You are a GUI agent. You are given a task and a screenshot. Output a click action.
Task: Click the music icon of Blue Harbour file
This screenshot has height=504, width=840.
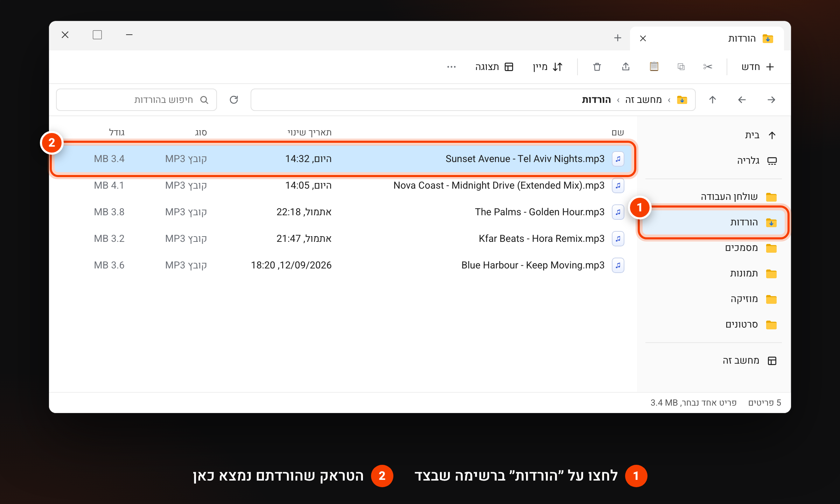pyautogui.click(x=618, y=265)
